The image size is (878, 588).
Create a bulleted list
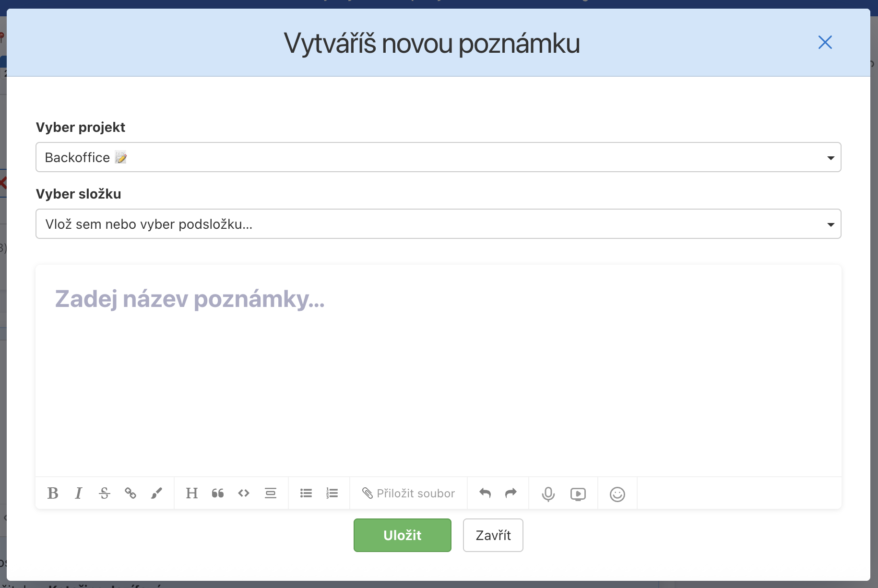pyautogui.click(x=306, y=493)
